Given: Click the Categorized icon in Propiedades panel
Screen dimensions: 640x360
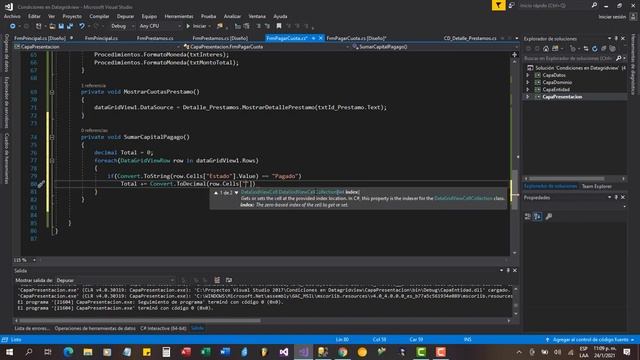Looking at the screenshot, I should 528,216.
